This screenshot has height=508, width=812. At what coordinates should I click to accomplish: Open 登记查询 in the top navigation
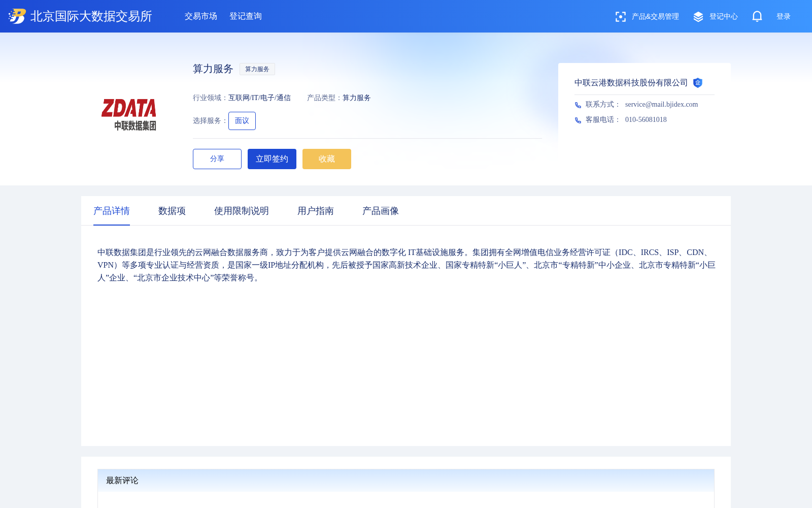(246, 16)
